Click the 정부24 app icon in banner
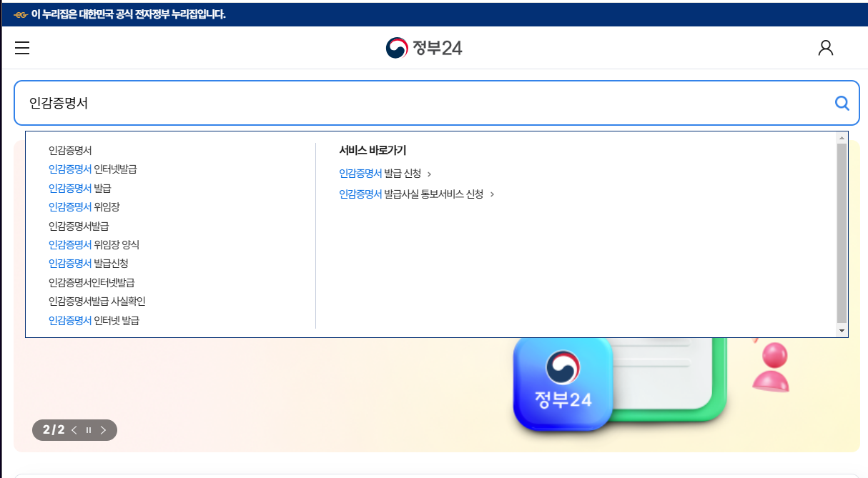This screenshot has height=478, width=868. tap(563, 383)
